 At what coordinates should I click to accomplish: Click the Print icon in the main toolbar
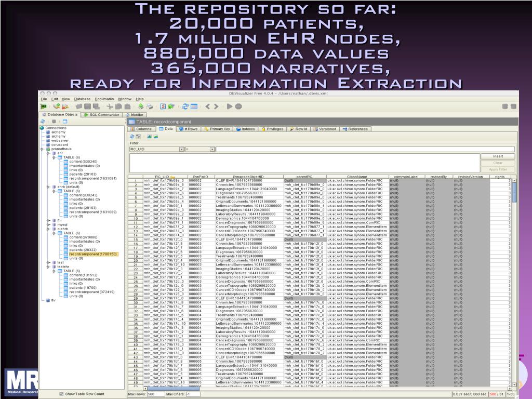[x=149, y=107]
